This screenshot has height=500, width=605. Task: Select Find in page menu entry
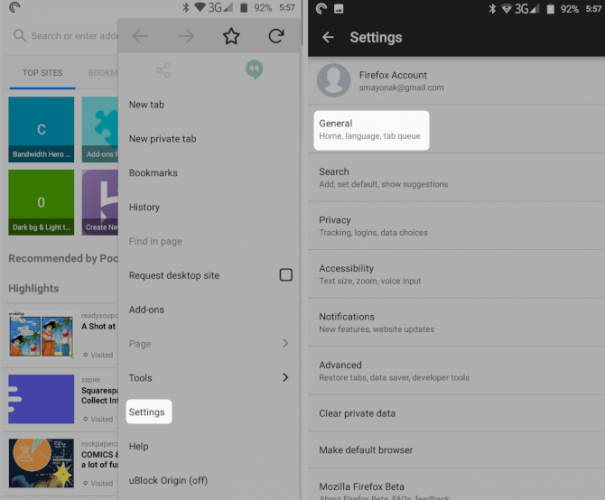(x=209, y=241)
